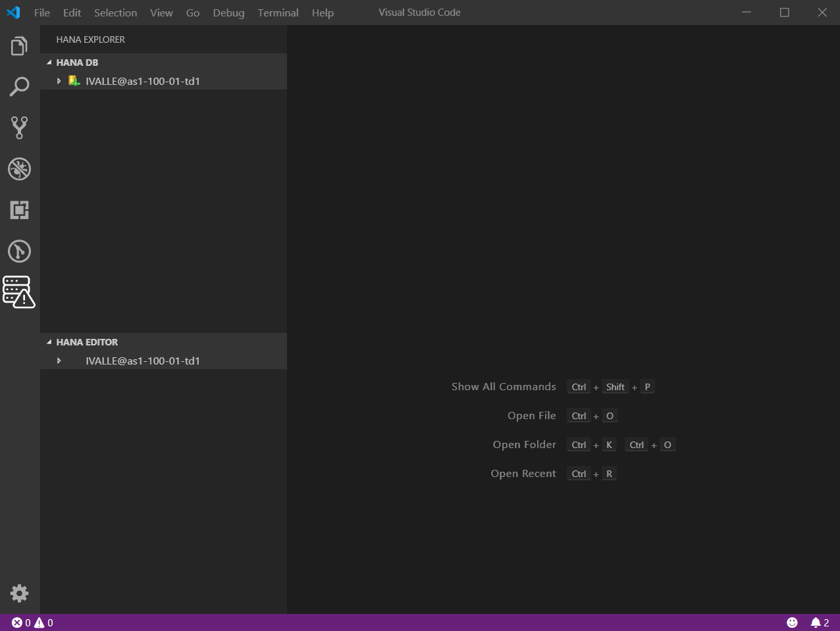Click the Visual Studio Code window title

419,13
